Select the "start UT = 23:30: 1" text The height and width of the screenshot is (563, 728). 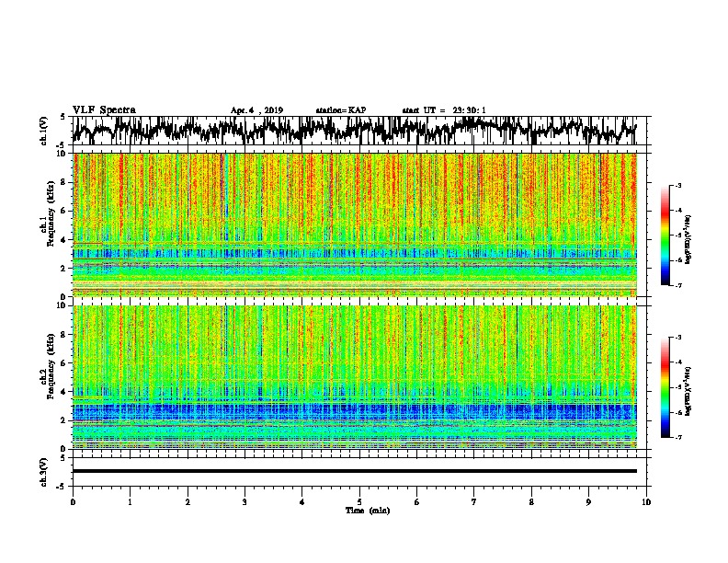tap(444, 110)
